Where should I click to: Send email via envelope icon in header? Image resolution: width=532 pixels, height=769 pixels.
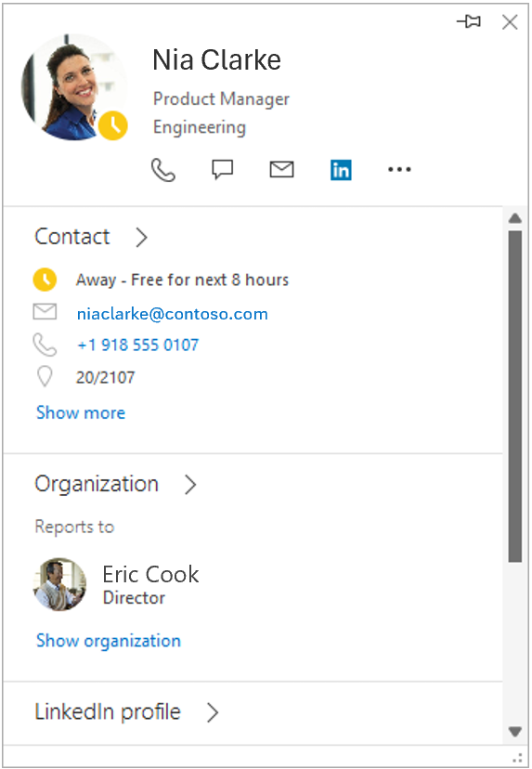pos(281,170)
